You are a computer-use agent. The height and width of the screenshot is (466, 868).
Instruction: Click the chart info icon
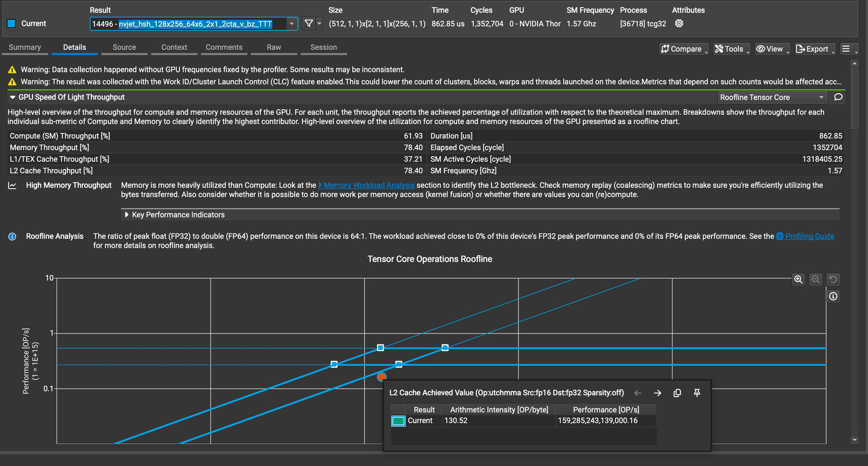833,296
